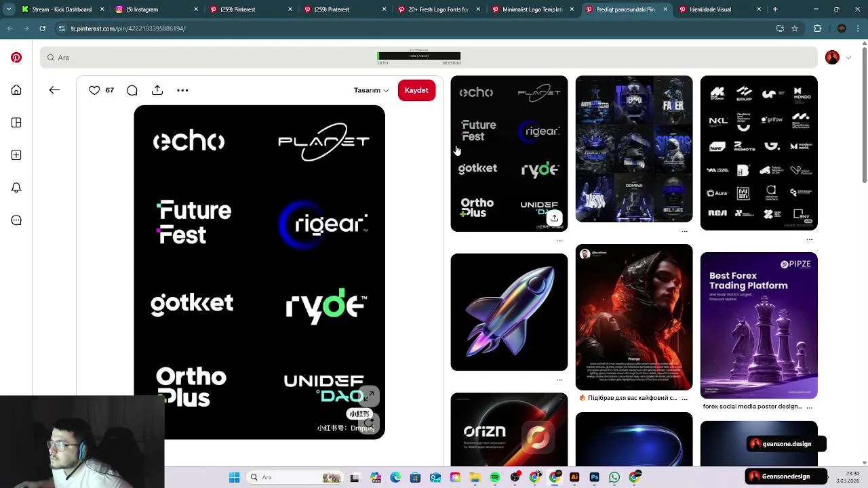The width and height of the screenshot is (868, 488).
Task: Open Chrome three-dot menu
Action: click(859, 28)
